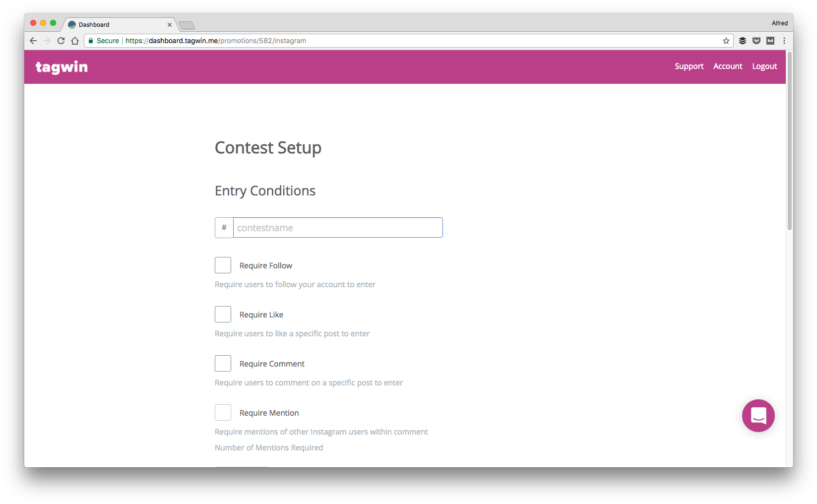
Task: Focus the contestname hashtag input field
Action: point(338,228)
